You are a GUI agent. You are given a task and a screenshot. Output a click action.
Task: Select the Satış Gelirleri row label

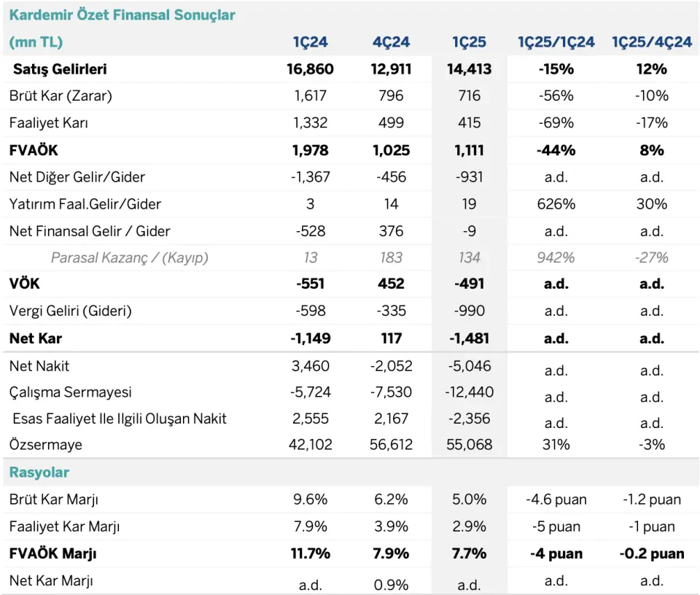click(60, 69)
